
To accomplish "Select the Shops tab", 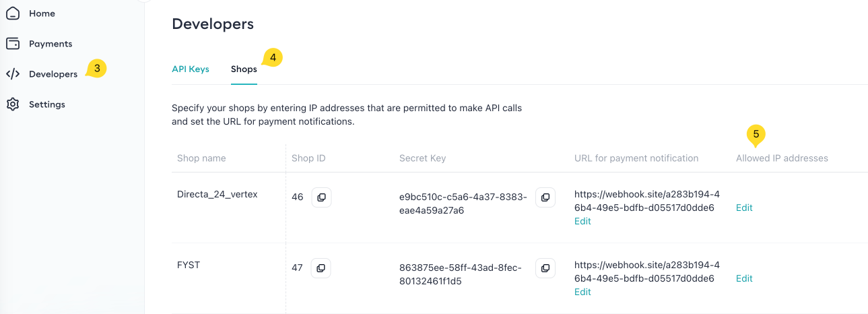I will click(x=244, y=69).
